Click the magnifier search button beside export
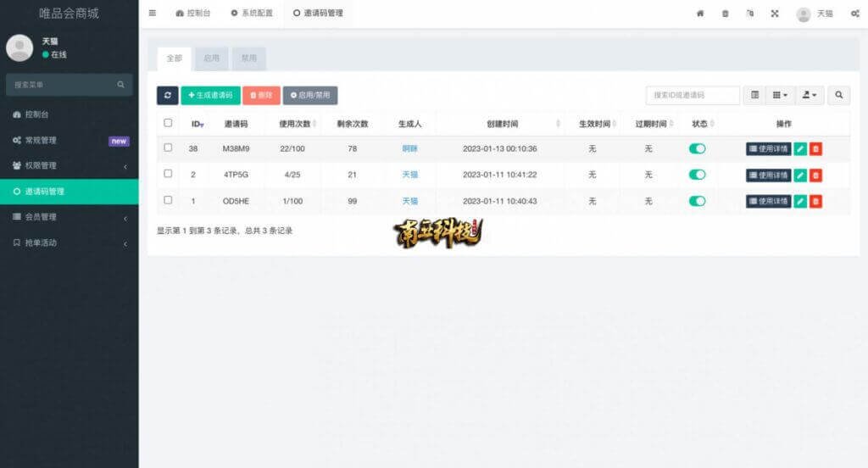 click(x=838, y=96)
